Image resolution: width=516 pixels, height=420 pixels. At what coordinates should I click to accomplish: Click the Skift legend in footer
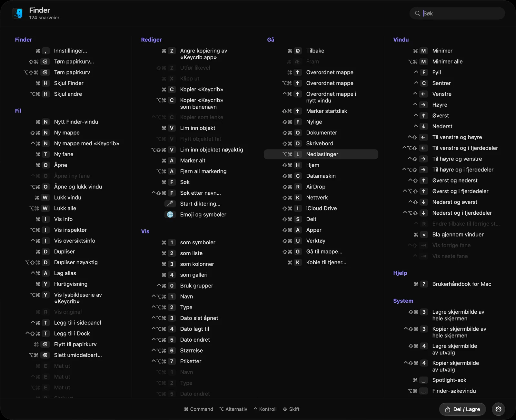click(291, 409)
